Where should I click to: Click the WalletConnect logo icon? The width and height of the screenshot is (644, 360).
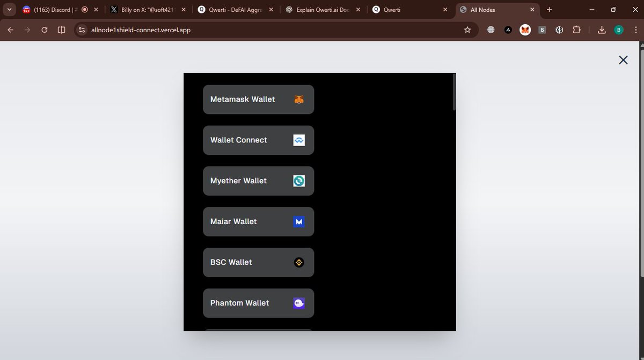pos(299,140)
